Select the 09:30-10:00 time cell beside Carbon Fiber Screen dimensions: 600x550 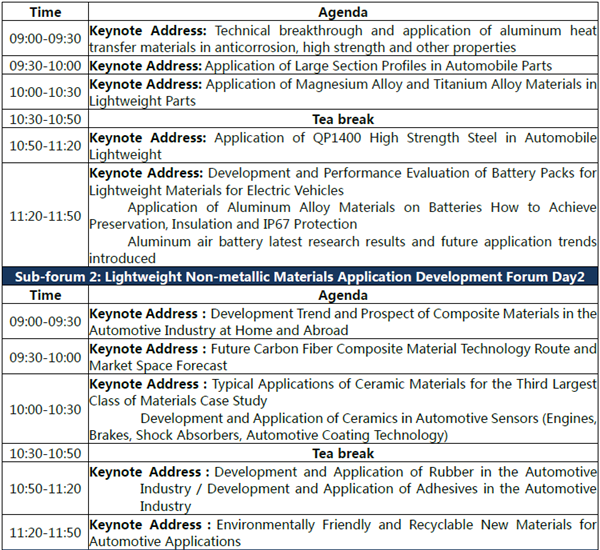(45, 357)
